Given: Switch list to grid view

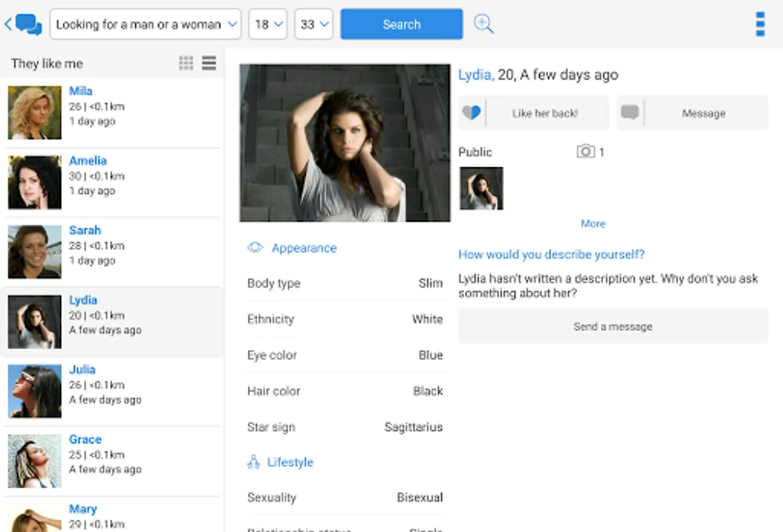Looking at the screenshot, I should [x=186, y=63].
